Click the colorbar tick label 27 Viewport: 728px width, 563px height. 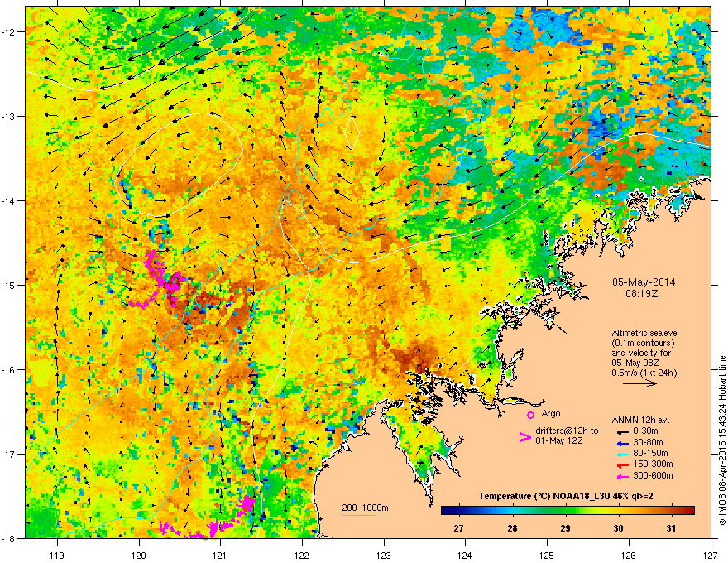click(458, 528)
